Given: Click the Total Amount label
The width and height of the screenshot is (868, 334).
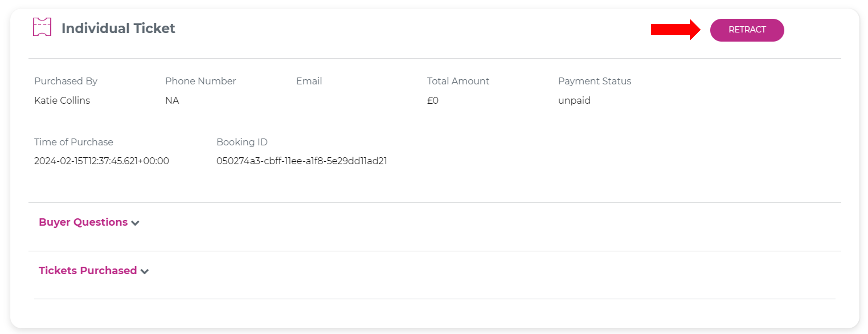Looking at the screenshot, I should point(458,81).
